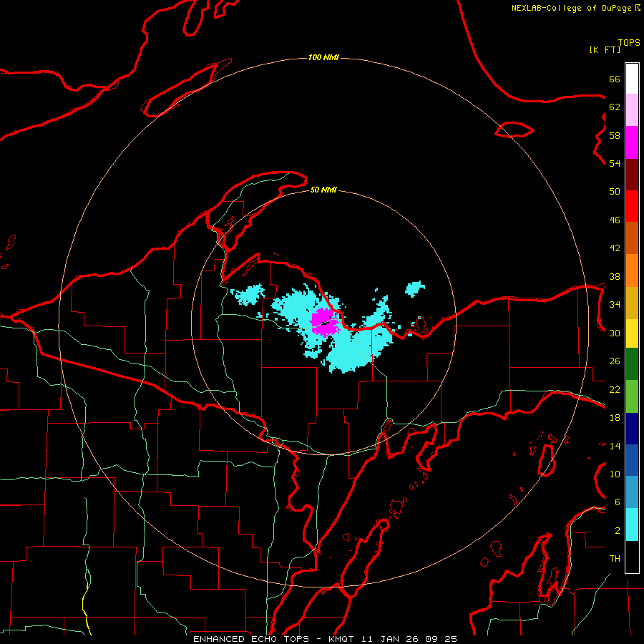
Task: Click the navy blue legend swatch
Action: (632, 429)
